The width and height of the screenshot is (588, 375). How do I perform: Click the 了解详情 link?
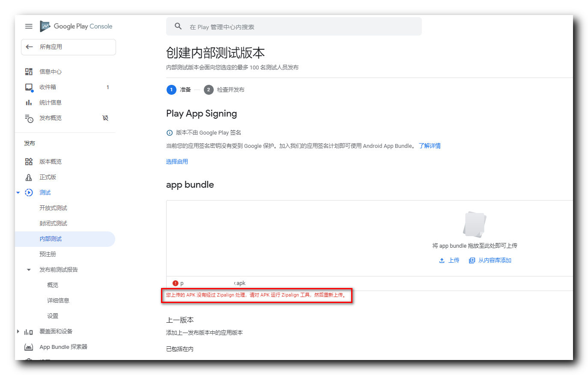pos(430,146)
